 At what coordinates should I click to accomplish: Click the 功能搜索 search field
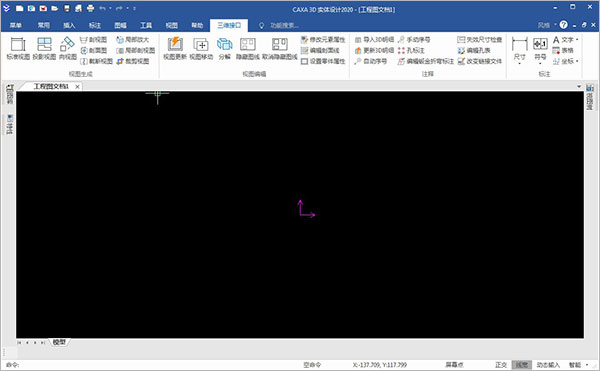coord(284,25)
